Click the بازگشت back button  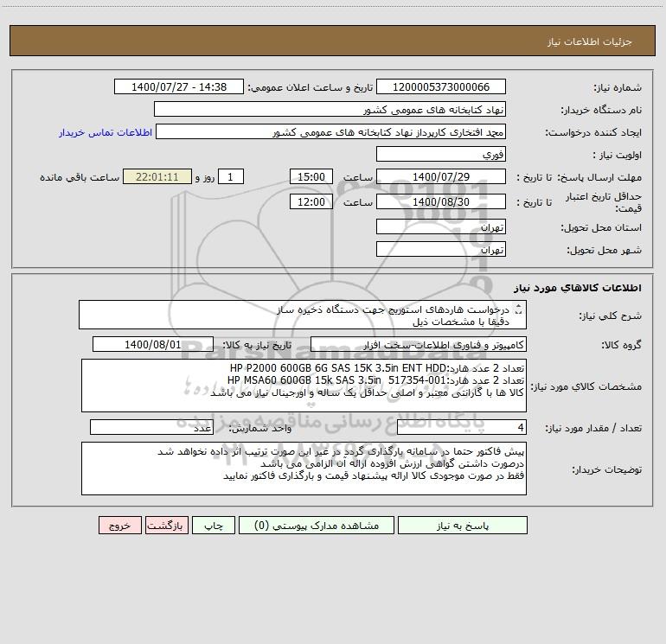[x=166, y=525]
